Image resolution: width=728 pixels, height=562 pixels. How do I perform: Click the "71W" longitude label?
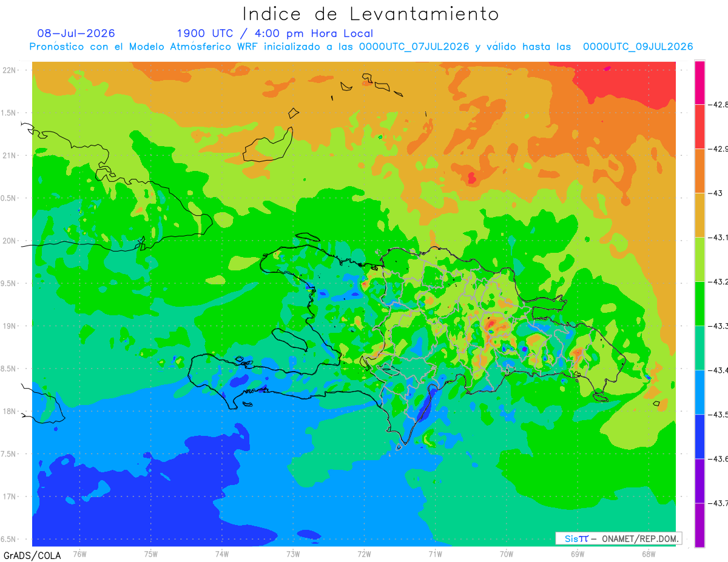(435, 553)
